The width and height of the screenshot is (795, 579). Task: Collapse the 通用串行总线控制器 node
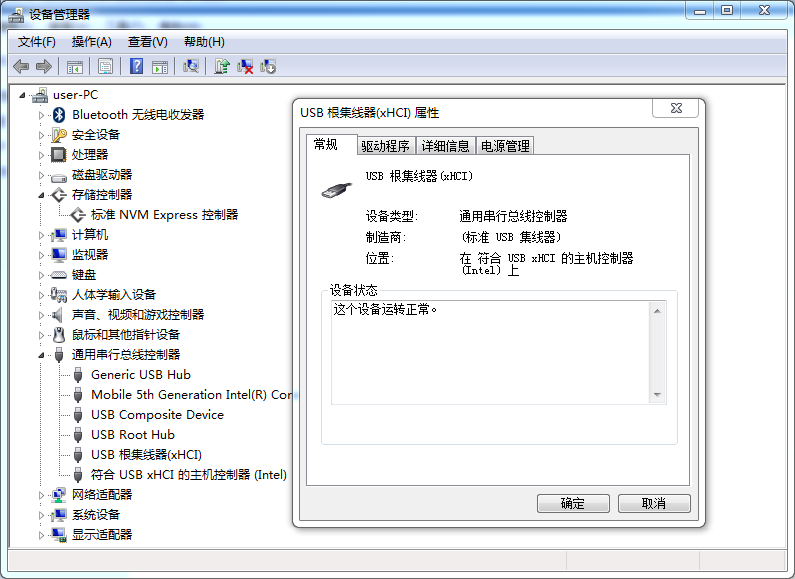pyautogui.click(x=42, y=355)
